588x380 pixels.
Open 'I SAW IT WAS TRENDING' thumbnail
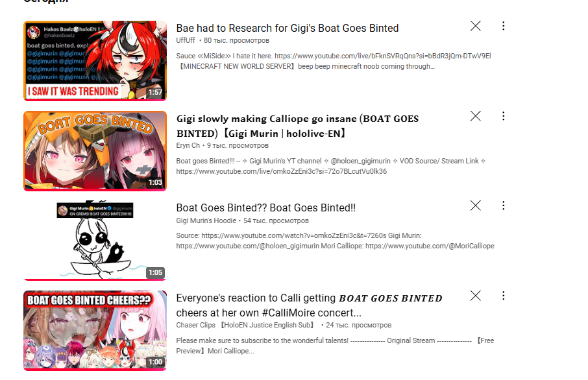(x=95, y=61)
